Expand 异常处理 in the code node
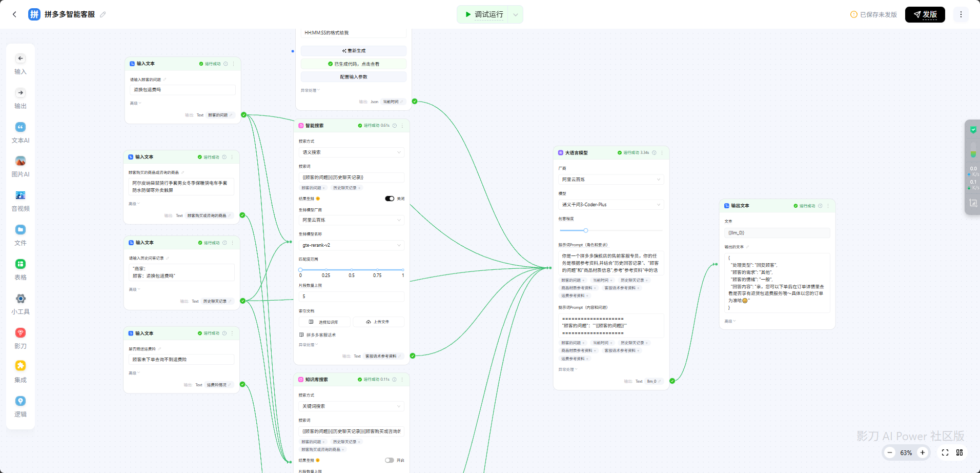Screen dimensions: 980x473 (310, 90)
